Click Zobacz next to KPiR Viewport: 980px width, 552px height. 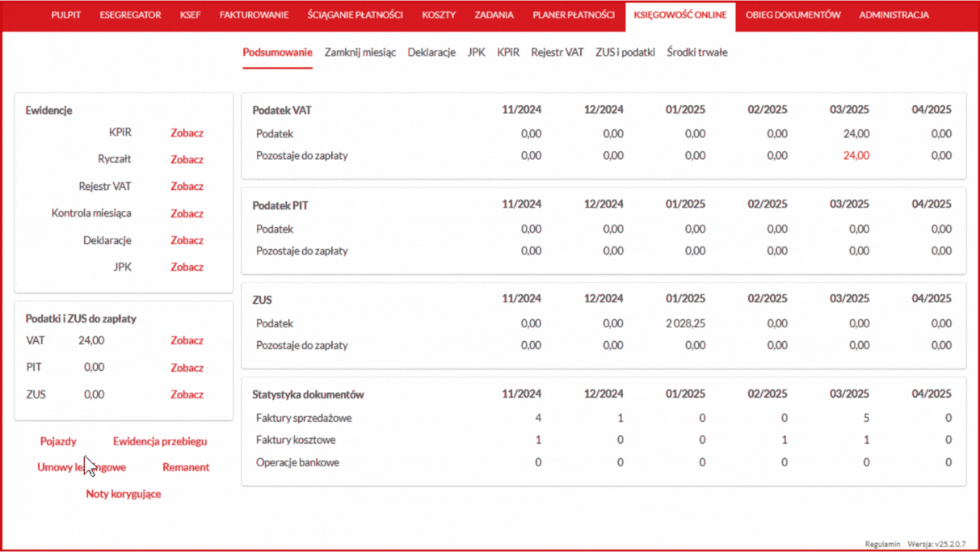point(187,133)
